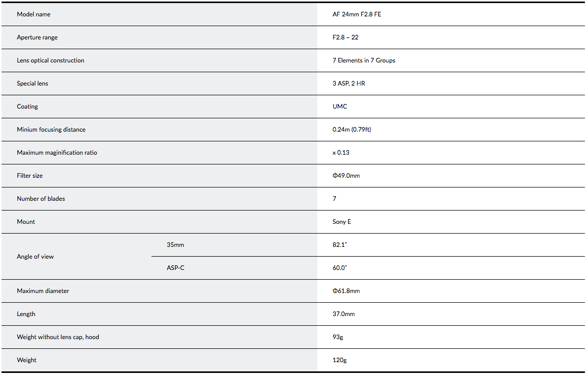Screen dimensions: 588x376
Task: Click the Special lens label
Action: [x=33, y=83]
